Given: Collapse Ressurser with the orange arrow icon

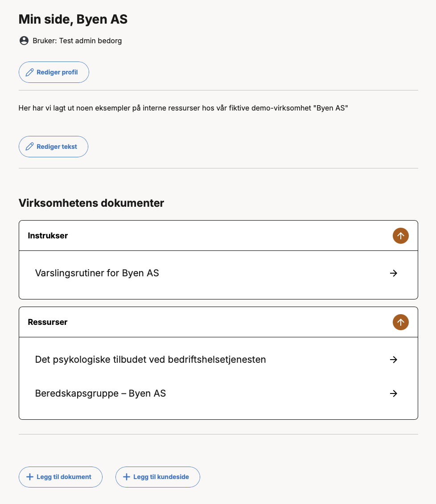Looking at the screenshot, I should pos(401,322).
